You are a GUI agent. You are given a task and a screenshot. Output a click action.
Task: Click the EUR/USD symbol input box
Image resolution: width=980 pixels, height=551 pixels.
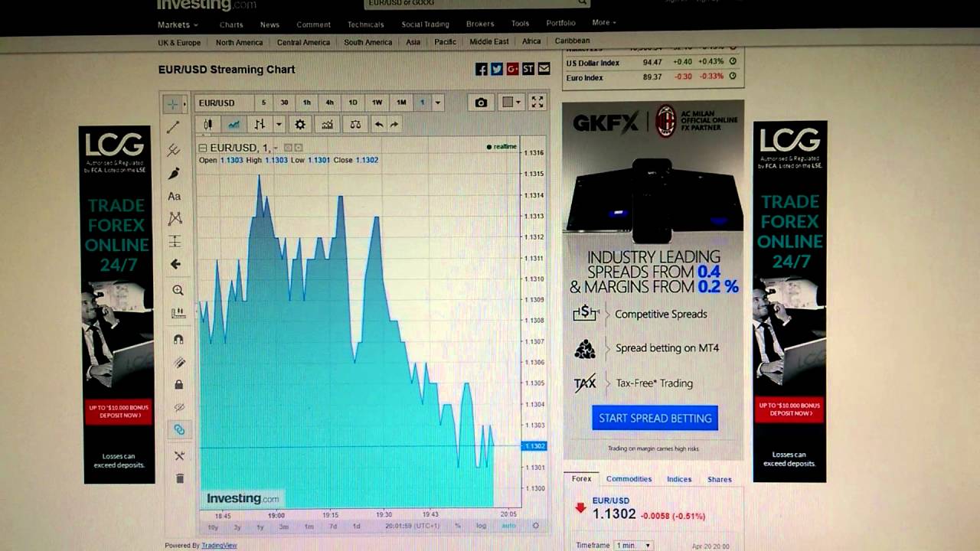pos(223,103)
